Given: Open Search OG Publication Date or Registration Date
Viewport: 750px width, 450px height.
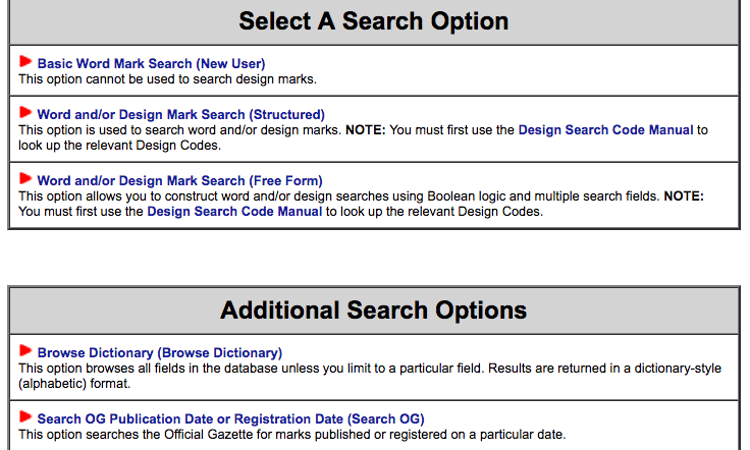Looking at the screenshot, I should point(231,419).
